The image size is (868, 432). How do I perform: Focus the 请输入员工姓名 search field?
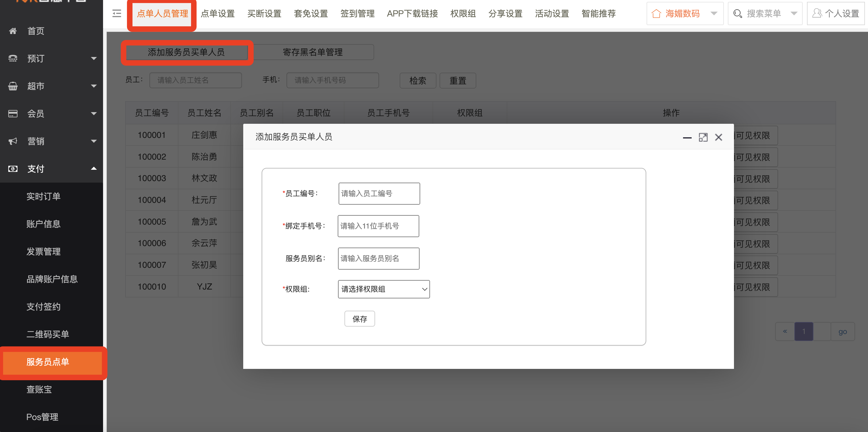[x=195, y=80]
